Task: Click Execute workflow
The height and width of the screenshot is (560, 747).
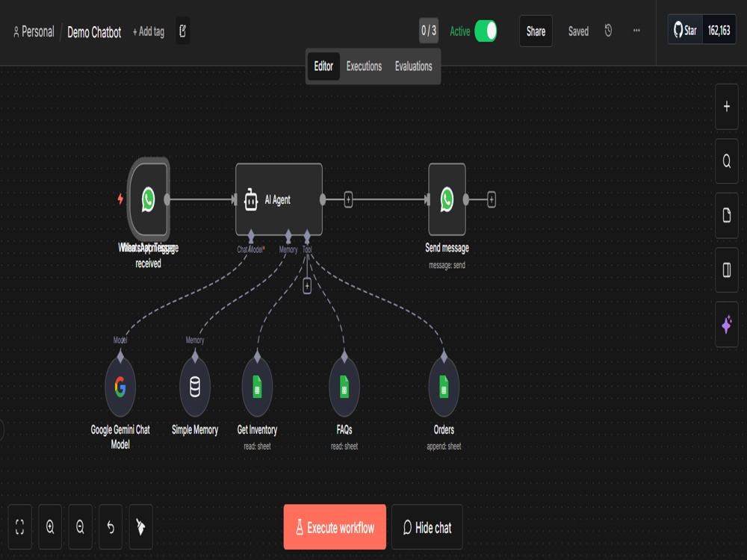Action: pos(335,527)
